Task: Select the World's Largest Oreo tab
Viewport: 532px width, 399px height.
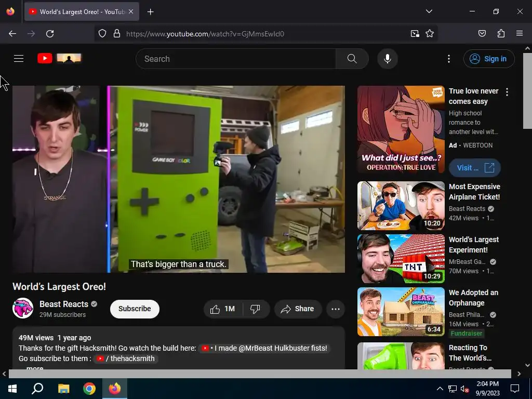Action: coord(82,11)
